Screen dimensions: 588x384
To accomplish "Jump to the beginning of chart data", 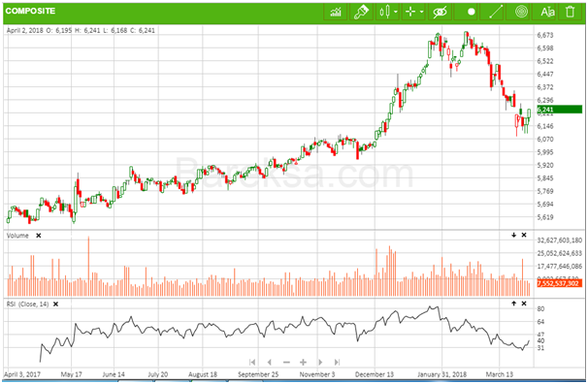I will click(252, 362).
